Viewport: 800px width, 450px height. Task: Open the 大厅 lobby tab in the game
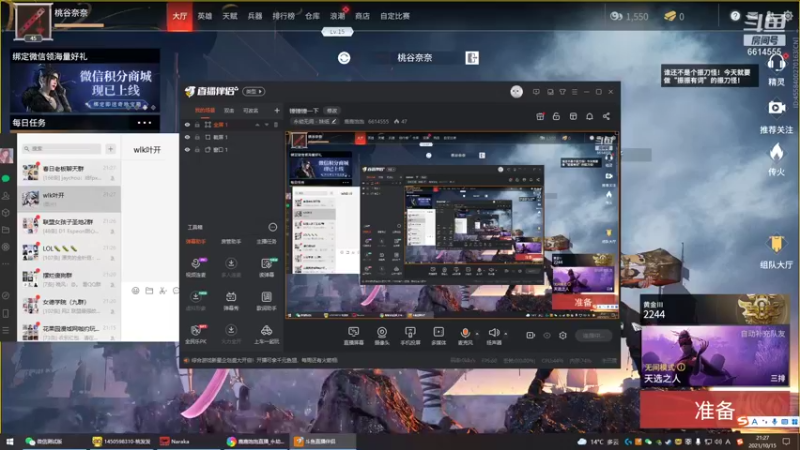[x=180, y=16]
